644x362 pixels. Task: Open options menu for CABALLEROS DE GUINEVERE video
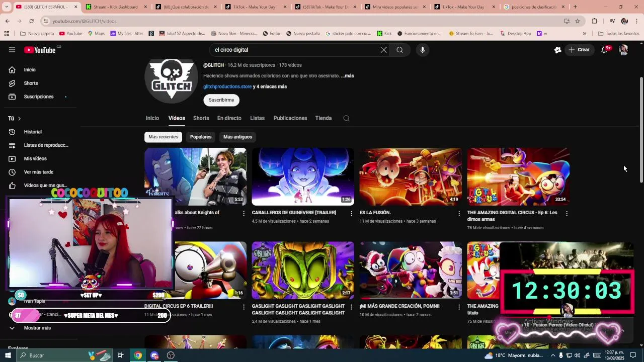pos(351,213)
